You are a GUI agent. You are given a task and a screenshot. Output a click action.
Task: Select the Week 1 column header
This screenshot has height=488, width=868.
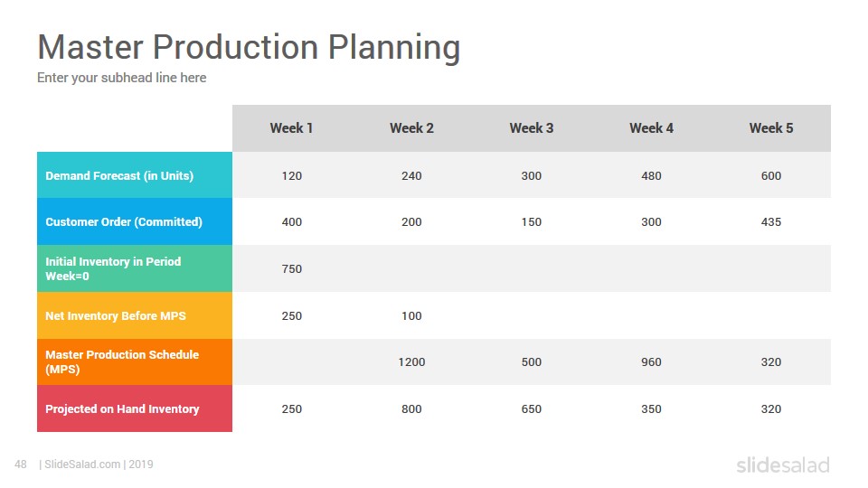click(x=292, y=128)
